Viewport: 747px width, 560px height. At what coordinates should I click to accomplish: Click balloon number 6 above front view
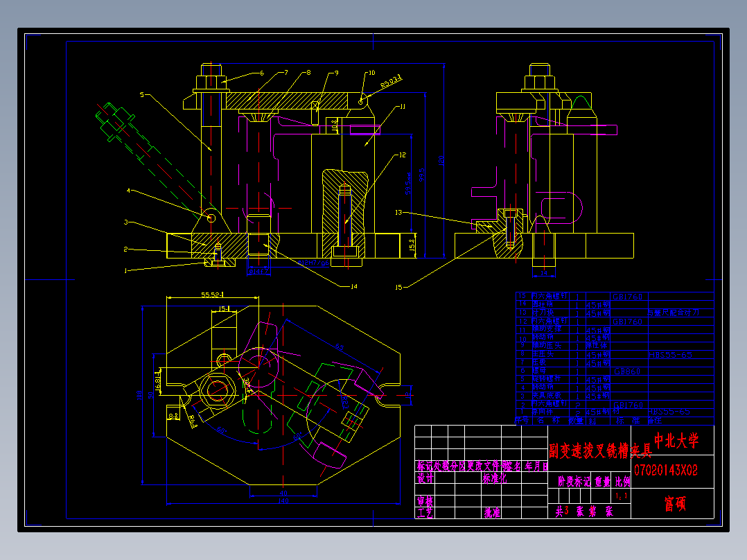262,73
